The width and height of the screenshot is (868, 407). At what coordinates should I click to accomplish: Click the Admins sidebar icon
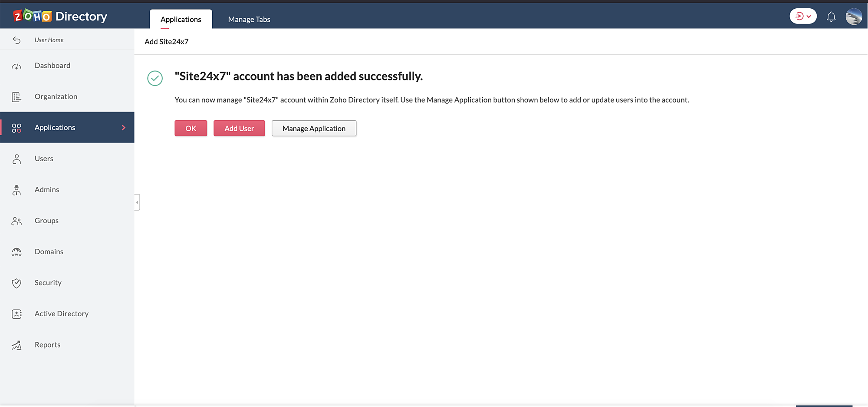[x=16, y=190]
